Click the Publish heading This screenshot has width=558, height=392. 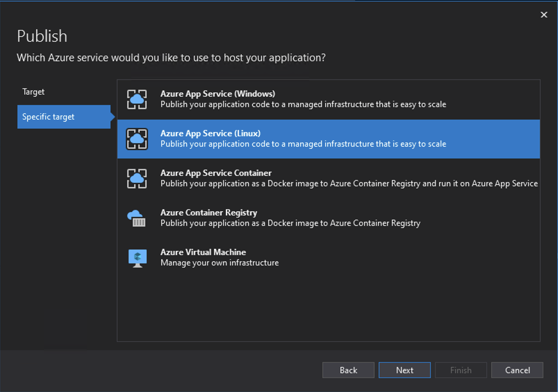click(x=42, y=35)
